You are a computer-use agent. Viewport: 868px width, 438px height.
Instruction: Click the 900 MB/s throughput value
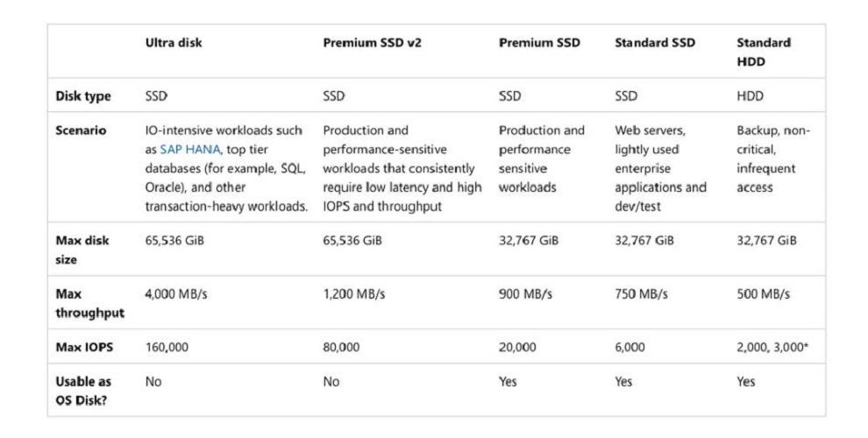(525, 294)
